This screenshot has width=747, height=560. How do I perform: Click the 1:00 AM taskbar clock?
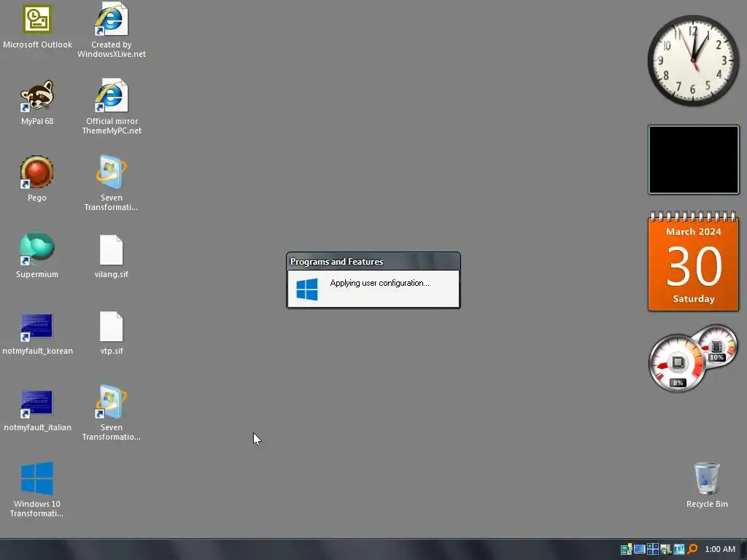tap(720, 549)
